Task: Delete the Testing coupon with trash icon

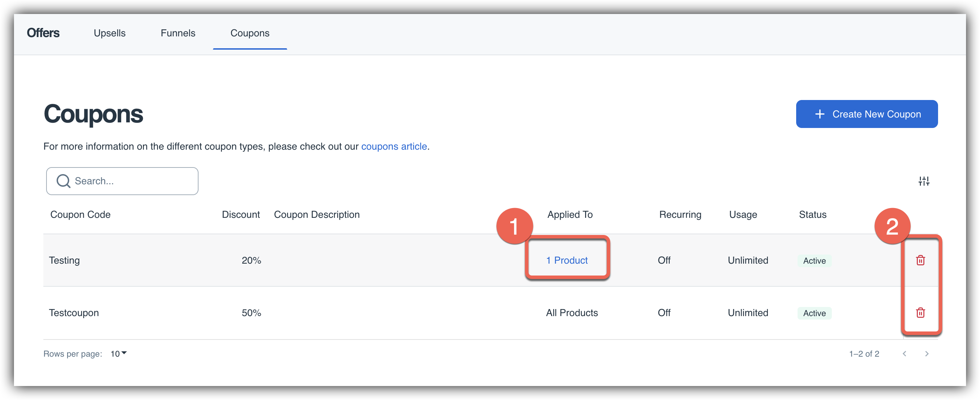Action: (920, 260)
